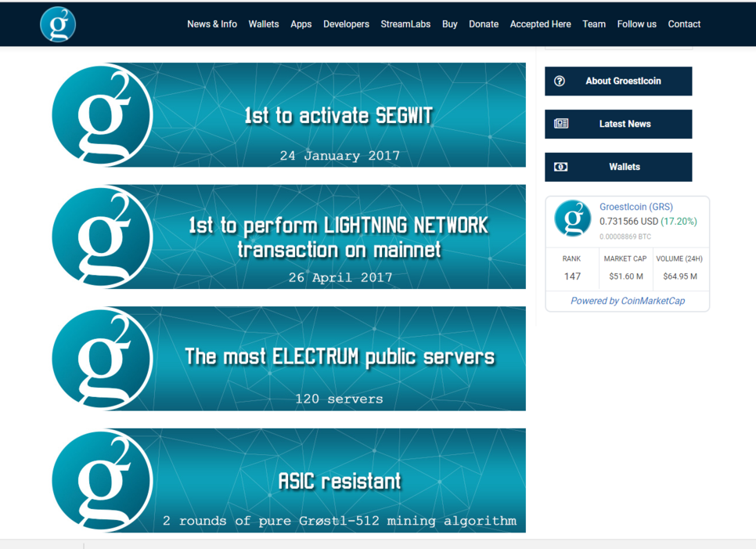Viewport: 756px width, 549px height.
Task: Open the Developers menu
Action: coord(346,24)
